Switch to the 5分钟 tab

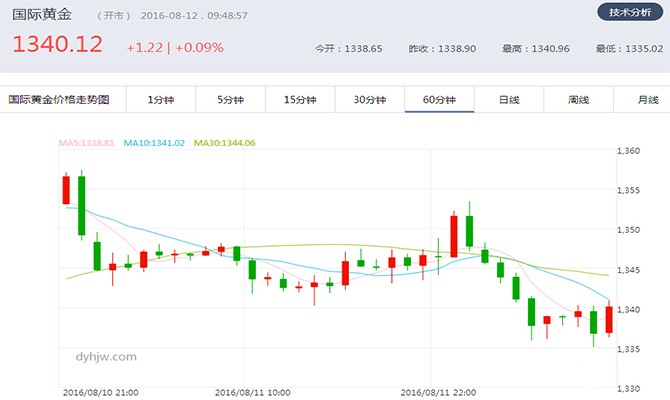point(231,100)
